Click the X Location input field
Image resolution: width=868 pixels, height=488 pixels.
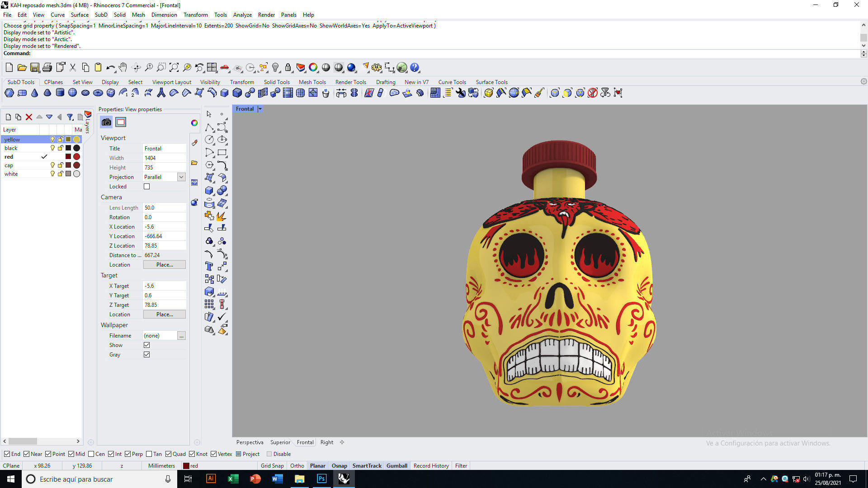[x=165, y=227]
